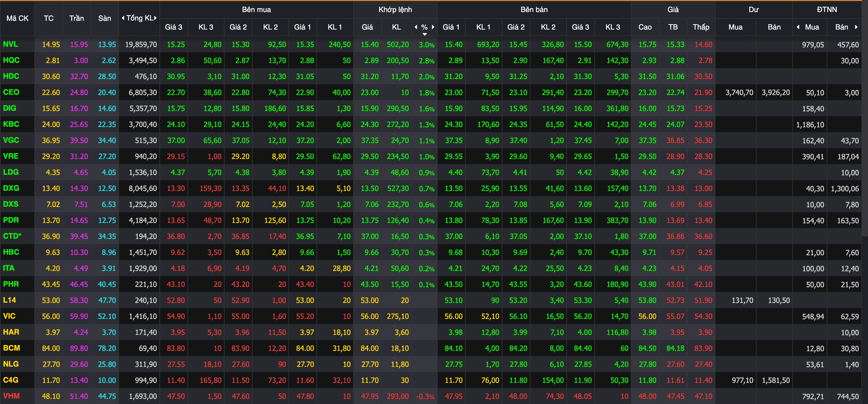Image resolution: width=868 pixels, height=404 pixels.
Task: Select VRE ticker symbol
Action: tap(11, 156)
